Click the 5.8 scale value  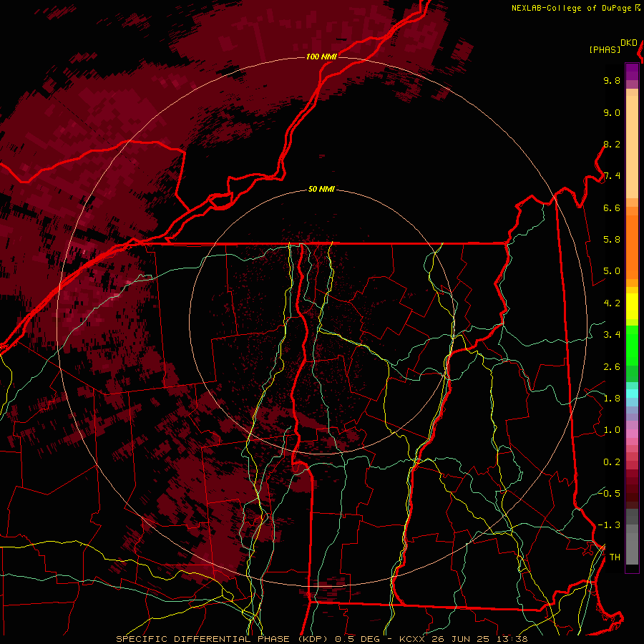pos(612,240)
